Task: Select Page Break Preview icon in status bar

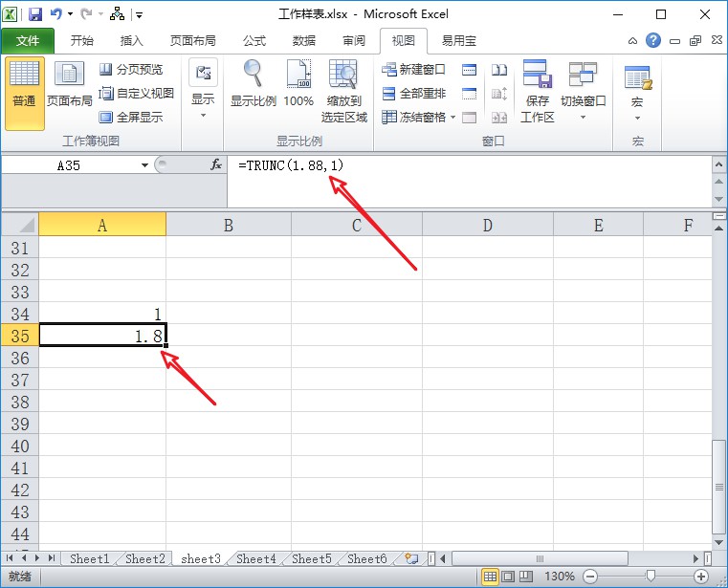Action: click(526, 577)
